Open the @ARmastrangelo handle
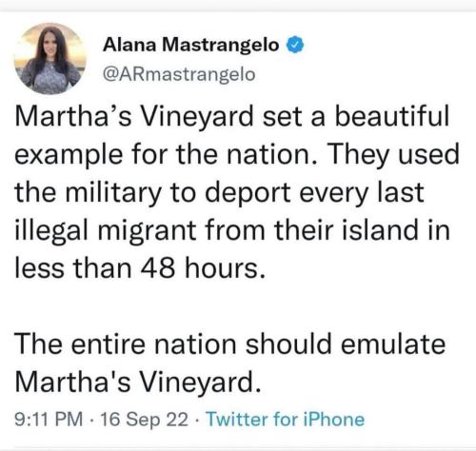The height and width of the screenshot is (451, 476). (179, 75)
